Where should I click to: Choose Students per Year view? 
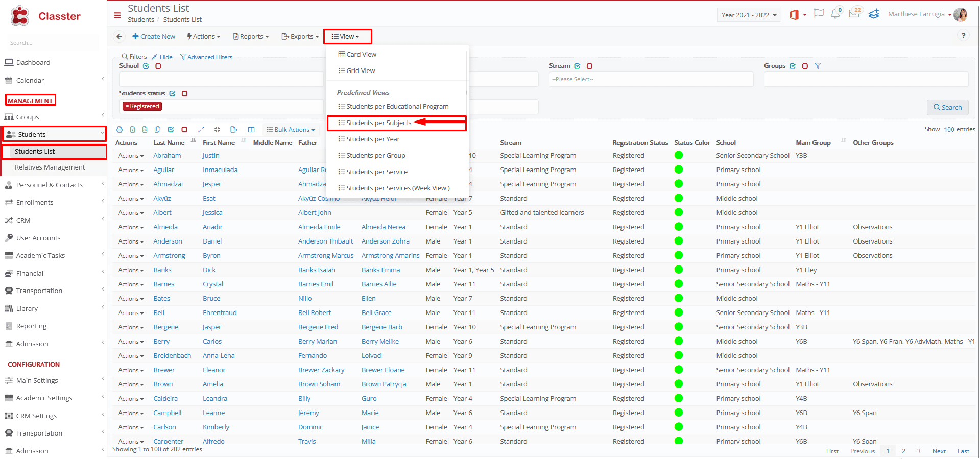(369, 139)
